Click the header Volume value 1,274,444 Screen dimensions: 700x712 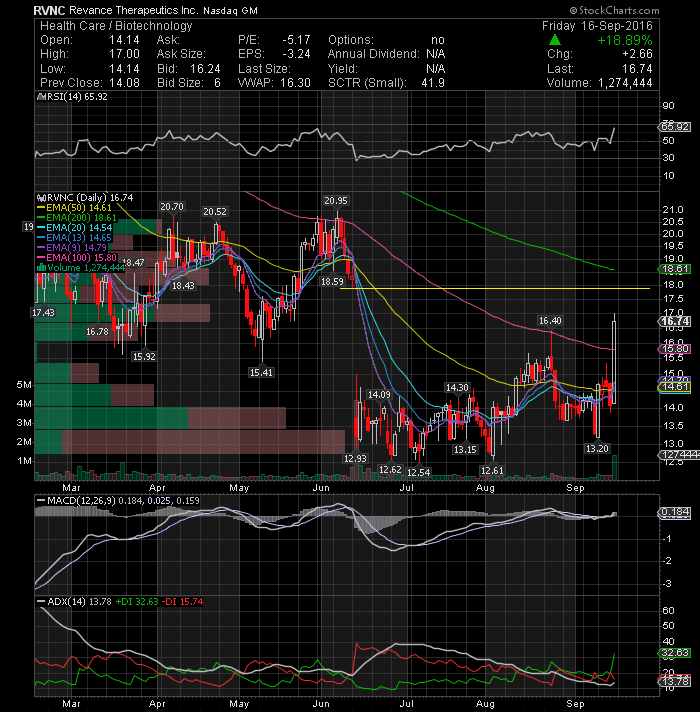625,83
